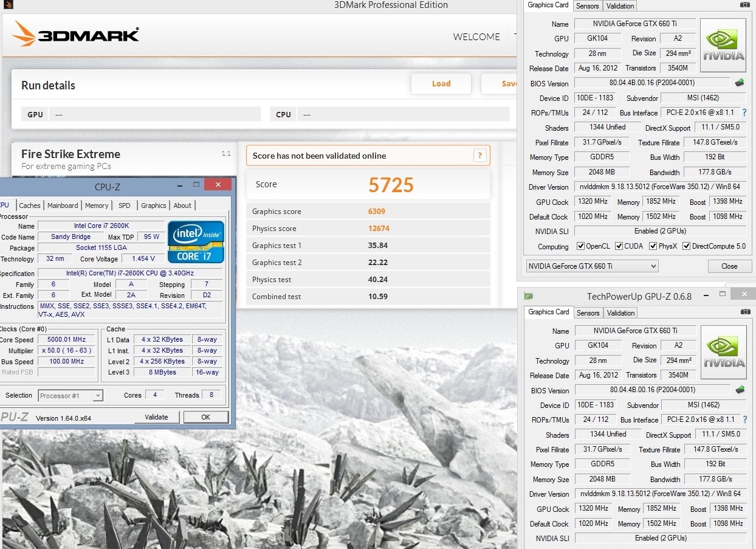Viewport: 756px width, 549px height.
Task: Open the score validation help question mark
Action: click(x=480, y=156)
